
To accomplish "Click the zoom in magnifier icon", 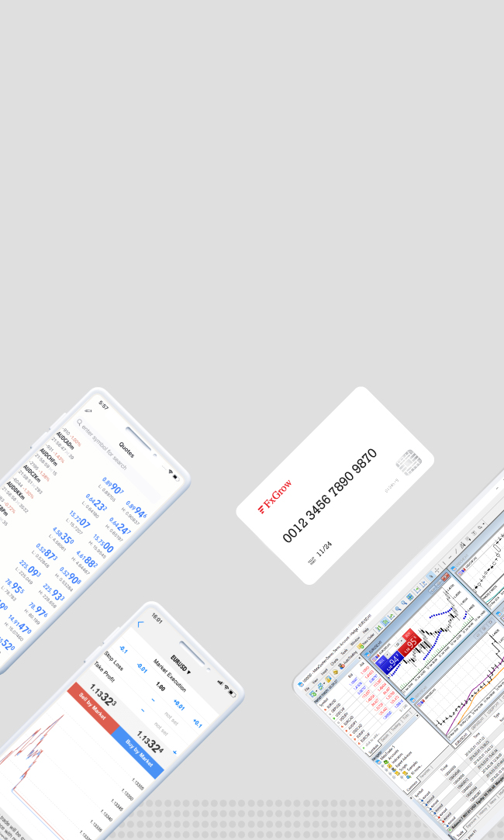I will (399, 609).
